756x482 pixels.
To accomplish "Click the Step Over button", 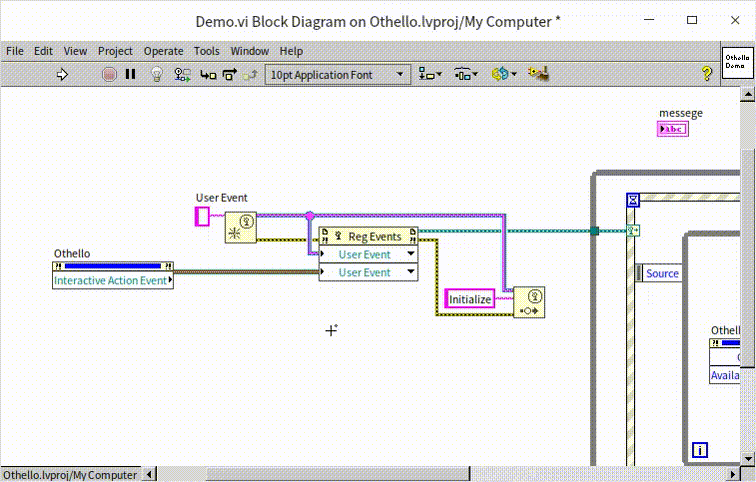I will 229,74.
